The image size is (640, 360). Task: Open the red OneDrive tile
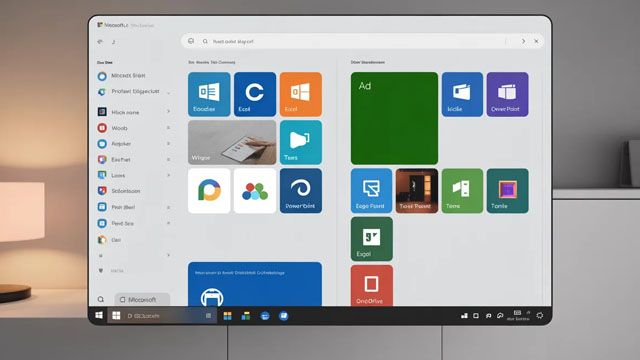(x=371, y=286)
